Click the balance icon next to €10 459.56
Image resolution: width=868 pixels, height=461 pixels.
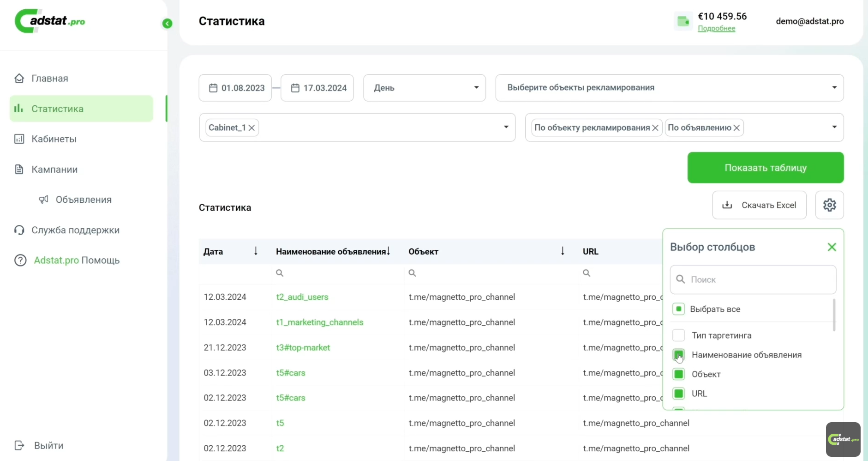click(683, 21)
